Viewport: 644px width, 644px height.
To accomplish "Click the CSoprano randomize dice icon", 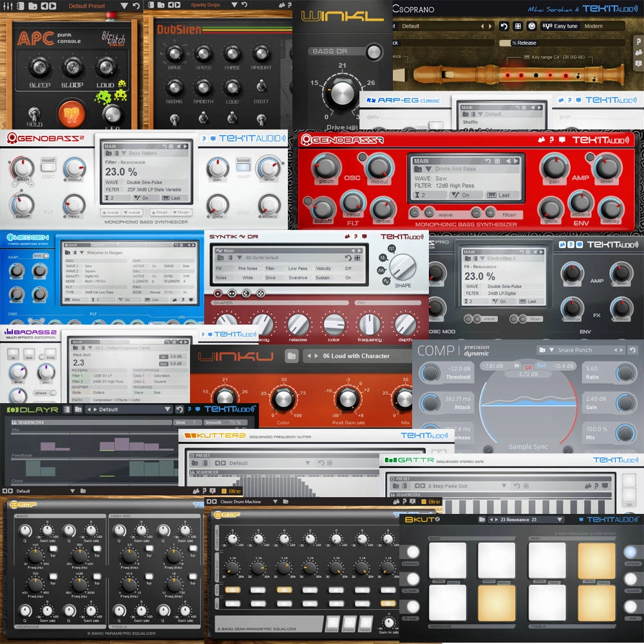I will pyautogui.click(x=518, y=26).
